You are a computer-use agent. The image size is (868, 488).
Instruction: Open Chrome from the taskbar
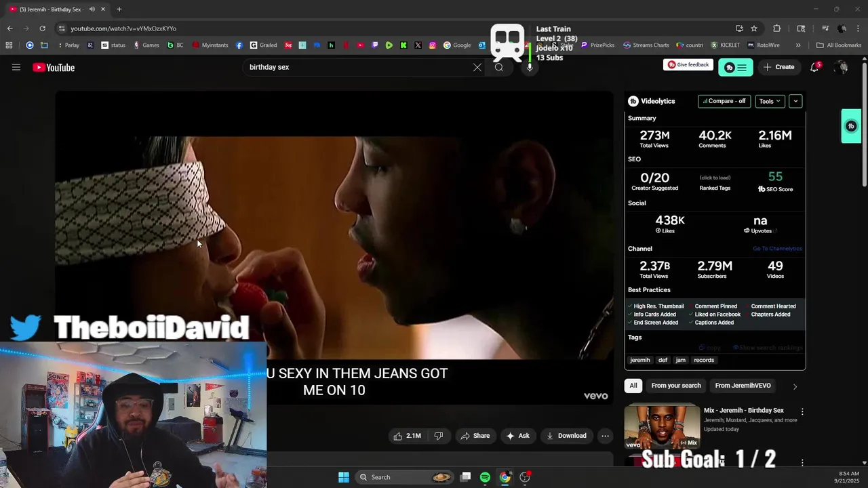click(505, 477)
